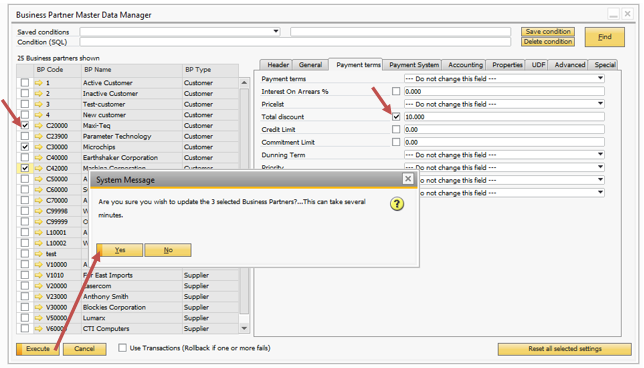Focus the Condition (SQL) input field
Viewport: 644px width, 368px height.
[295, 42]
